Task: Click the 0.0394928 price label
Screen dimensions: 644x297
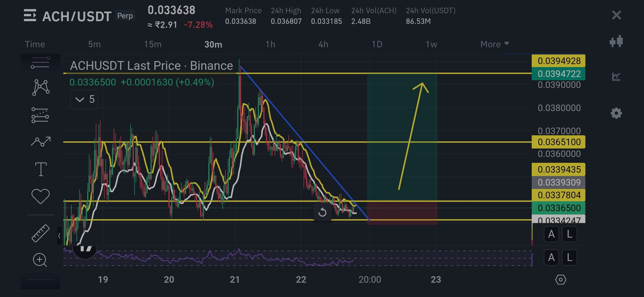Action: click(558, 61)
